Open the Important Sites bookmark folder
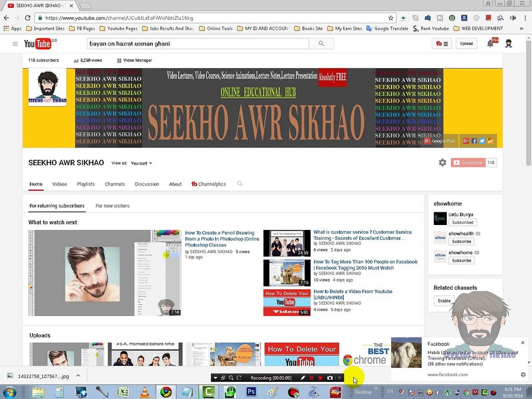The height and width of the screenshot is (399, 532). (x=45, y=28)
